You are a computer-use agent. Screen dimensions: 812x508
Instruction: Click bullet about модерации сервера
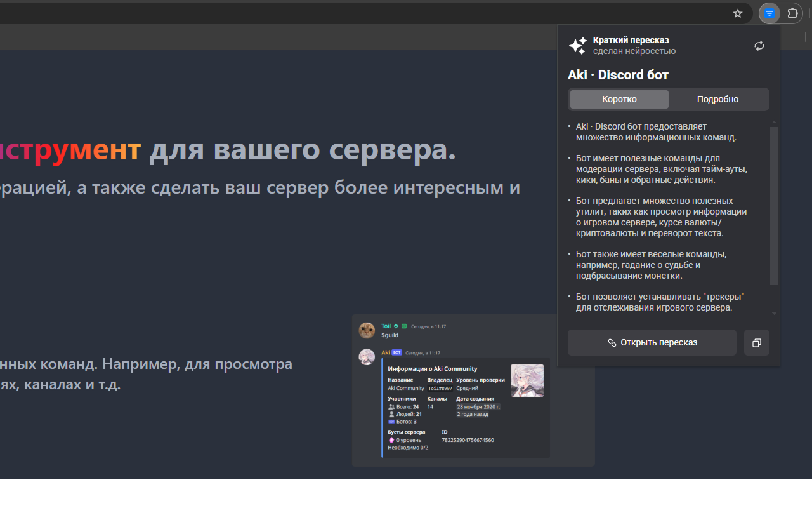[662, 169]
